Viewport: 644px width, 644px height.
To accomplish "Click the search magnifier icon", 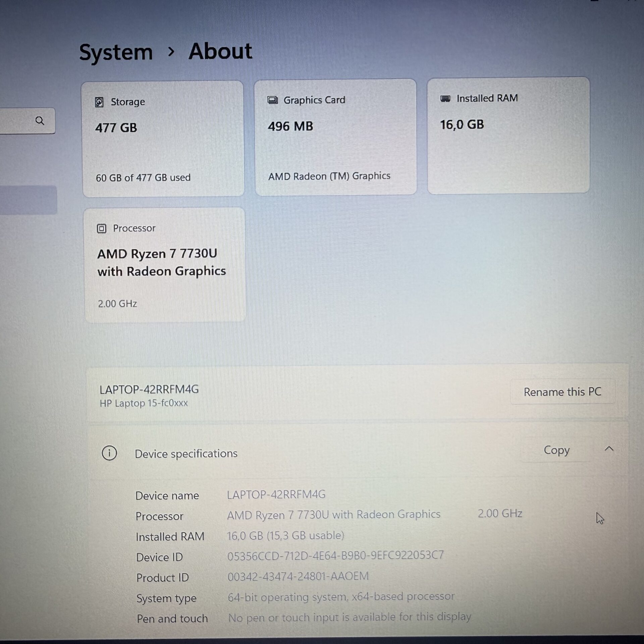I will point(40,121).
